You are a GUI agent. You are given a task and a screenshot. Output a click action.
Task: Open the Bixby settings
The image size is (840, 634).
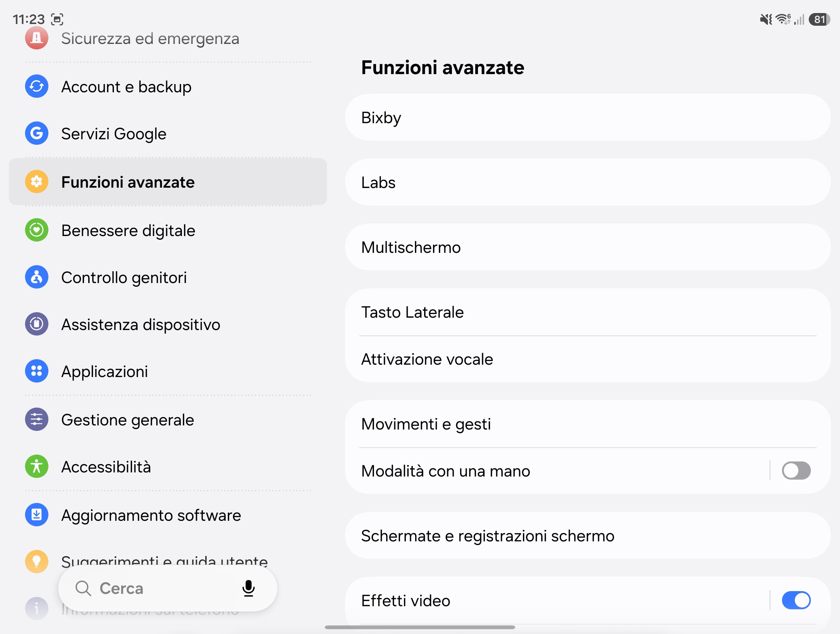coord(587,118)
